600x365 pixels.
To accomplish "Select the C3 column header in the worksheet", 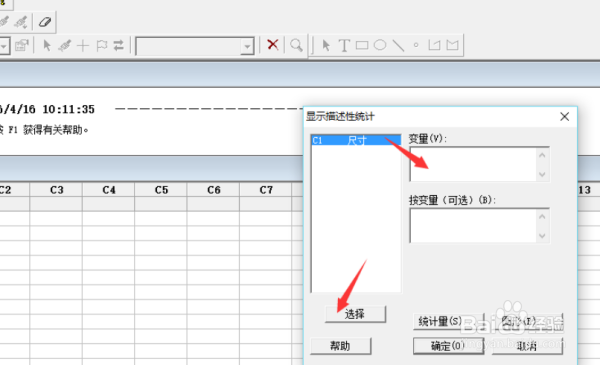I will pyautogui.click(x=56, y=190).
